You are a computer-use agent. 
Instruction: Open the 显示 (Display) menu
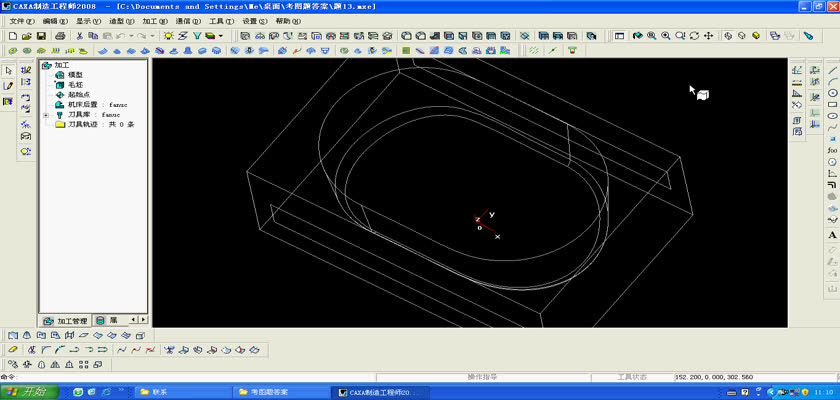(x=88, y=21)
